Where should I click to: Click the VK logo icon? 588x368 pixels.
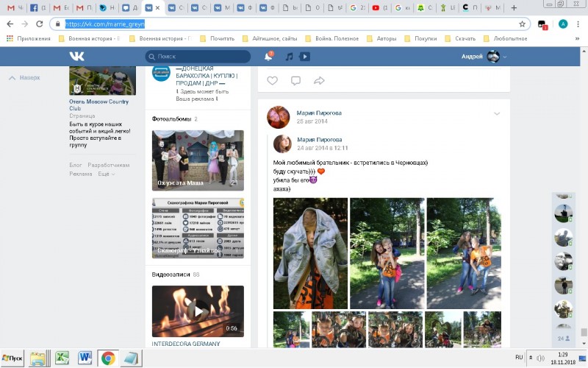(x=76, y=57)
